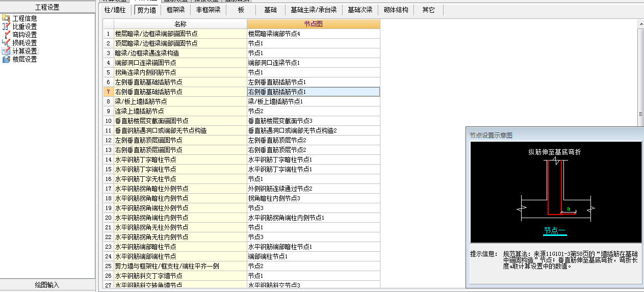Screen dimensions: 644x292
Task: Select row 垂直筋楼层变截面锚固节点
Action: click(x=181, y=121)
